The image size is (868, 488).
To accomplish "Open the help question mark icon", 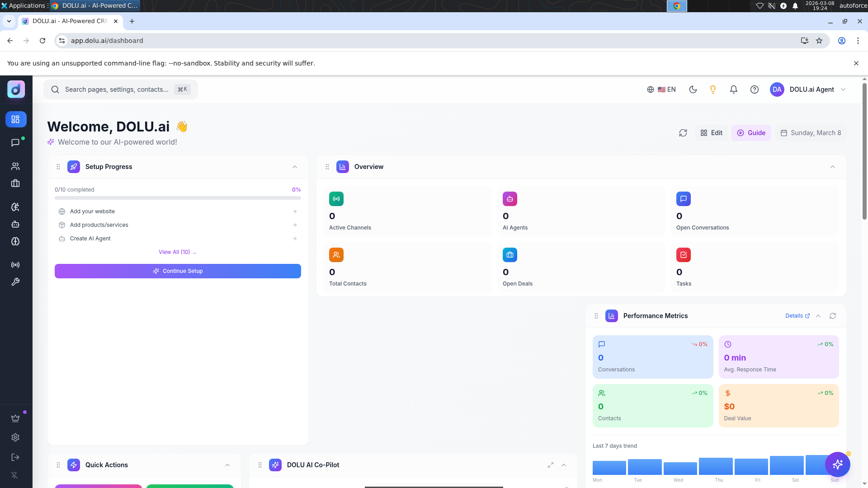I will point(755,89).
